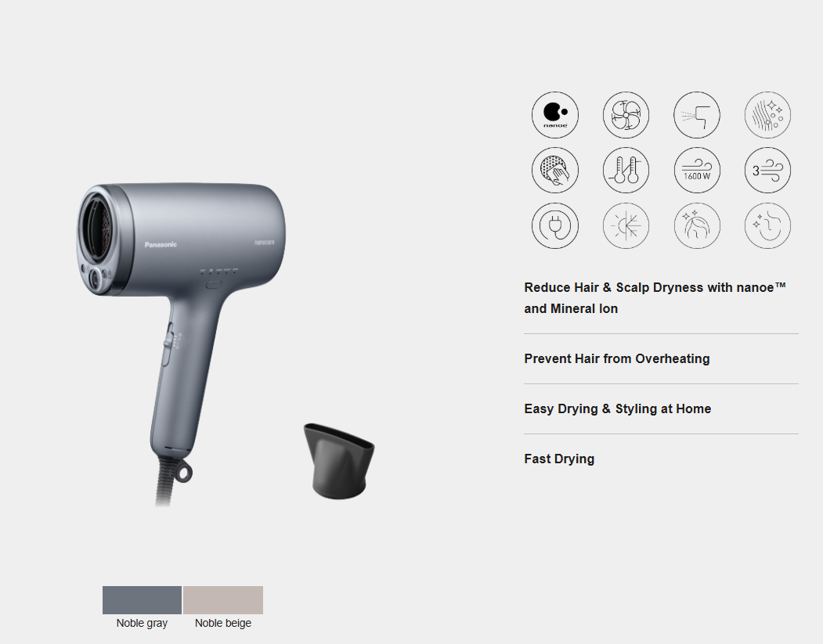Screen dimensions: 823x644
Task: Click the nanoe technology feature icon
Action: (554, 115)
